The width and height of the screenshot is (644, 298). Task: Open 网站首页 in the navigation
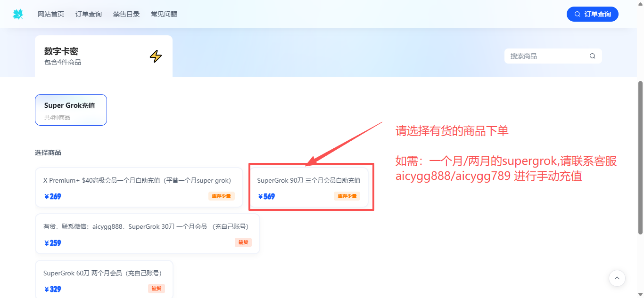click(x=51, y=14)
